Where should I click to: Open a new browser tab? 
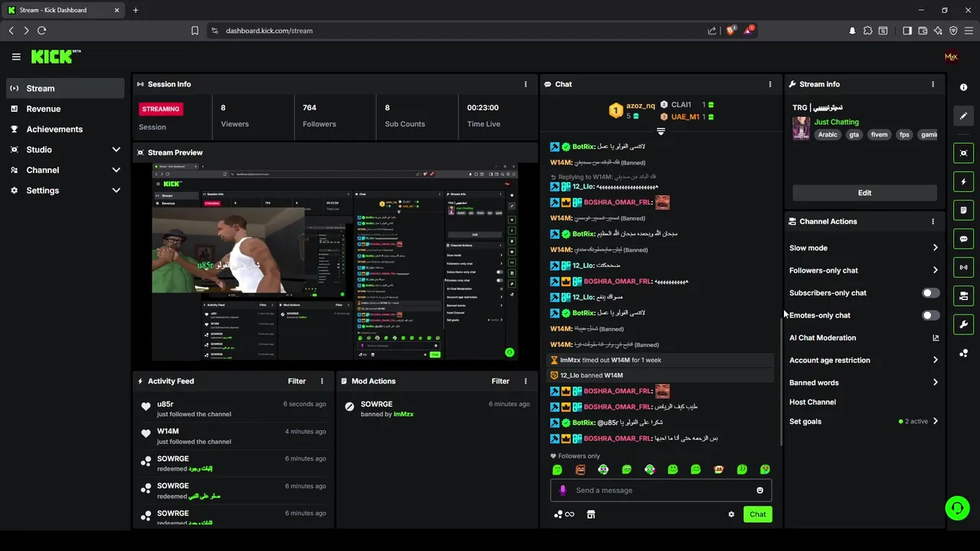click(136, 10)
